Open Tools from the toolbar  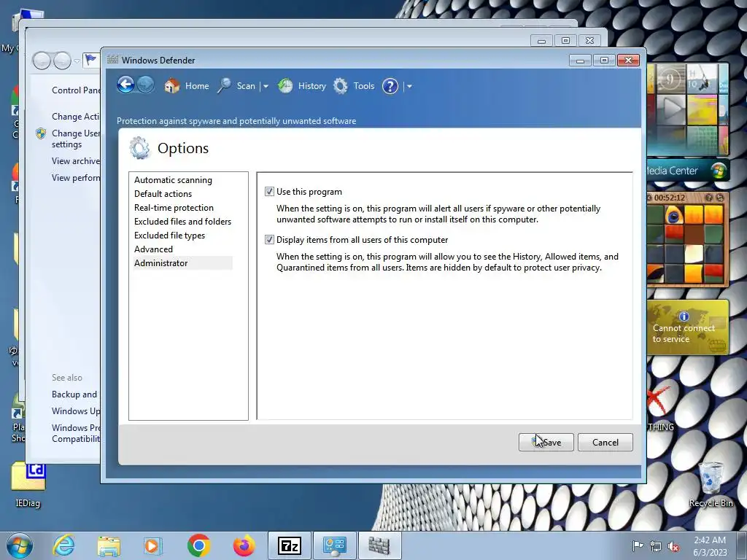pos(364,86)
